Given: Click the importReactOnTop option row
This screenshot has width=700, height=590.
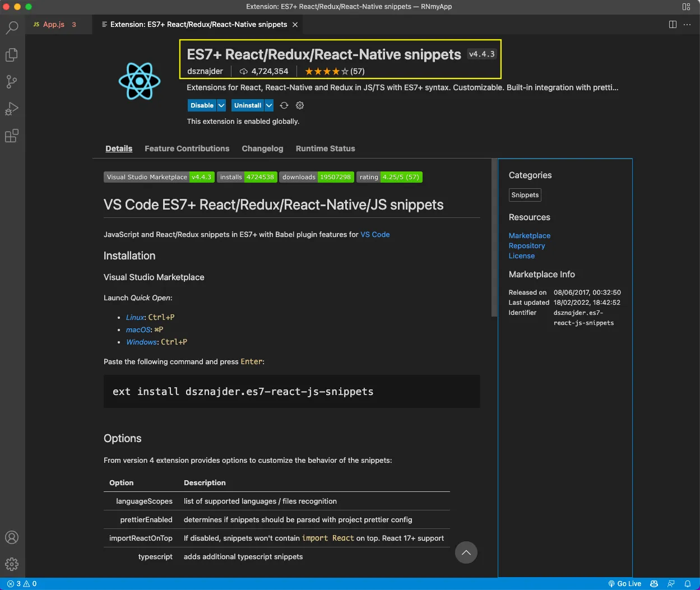Looking at the screenshot, I should coord(277,538).
